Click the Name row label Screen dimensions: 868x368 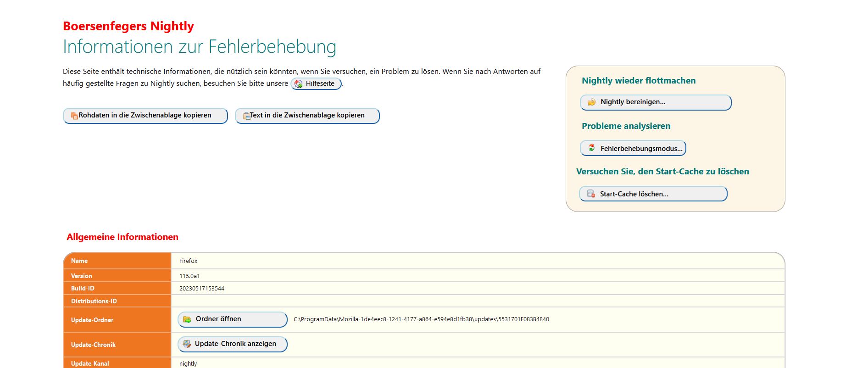79,261
